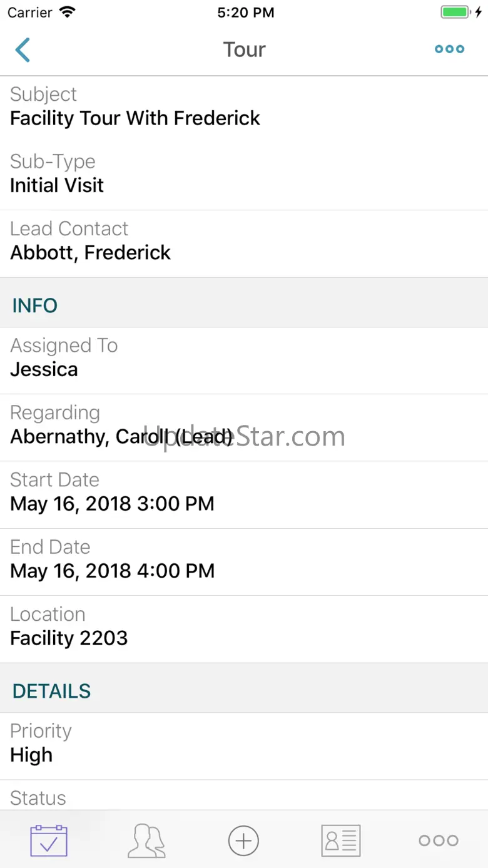
Task: Open the calendar tasks tab
Action: pyautogui.click(x=49, y=840)
